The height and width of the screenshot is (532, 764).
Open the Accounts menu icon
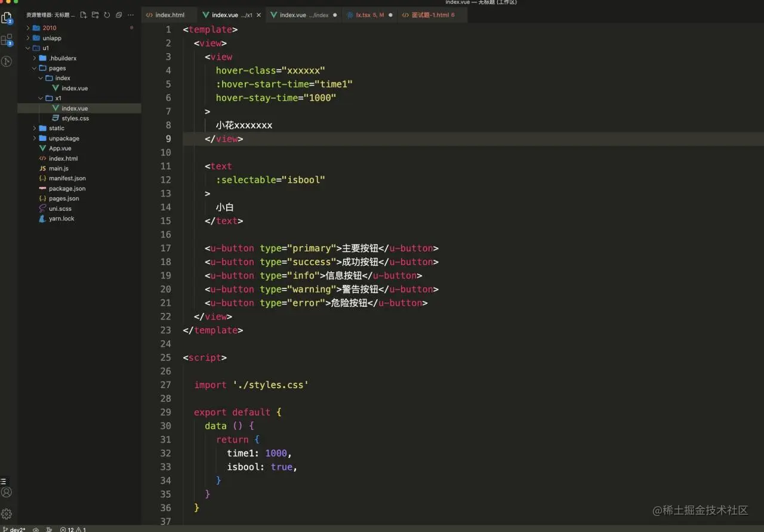pos(7,493)
